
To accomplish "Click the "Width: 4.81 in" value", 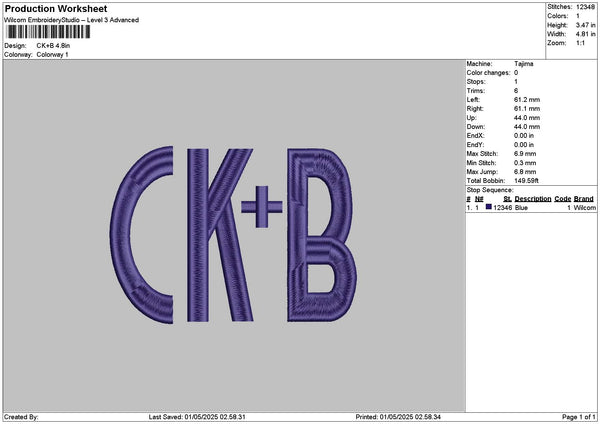I will pyautogui.click(x=585, y=34).
